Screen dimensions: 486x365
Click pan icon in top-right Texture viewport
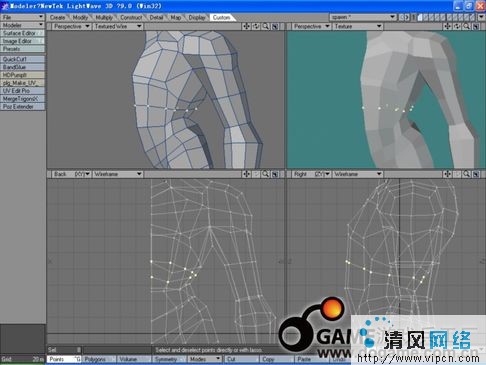click(x=447, y=26)
